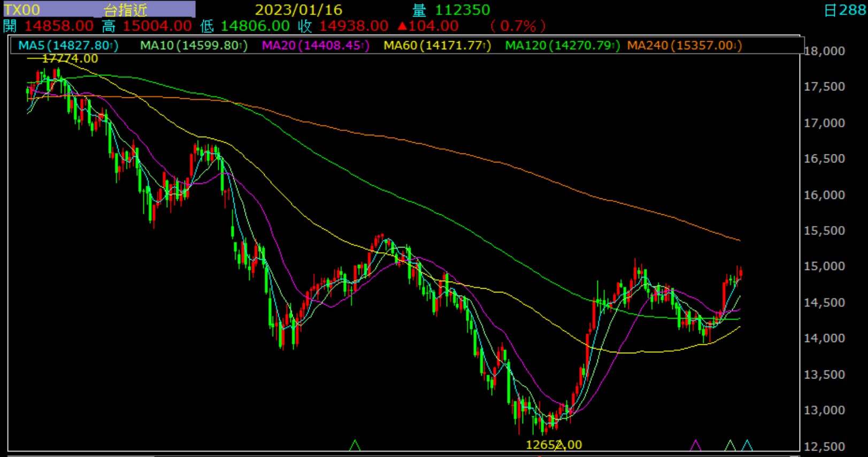This screenshot has height=457, width=868.
Task: Click the date 2023/01/16
Action: pyautogui.click(x=298, y=10)
